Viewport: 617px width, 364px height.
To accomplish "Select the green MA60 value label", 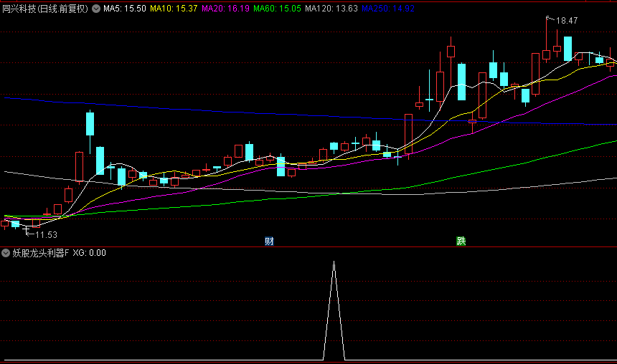I will click(x=277, y=9).
